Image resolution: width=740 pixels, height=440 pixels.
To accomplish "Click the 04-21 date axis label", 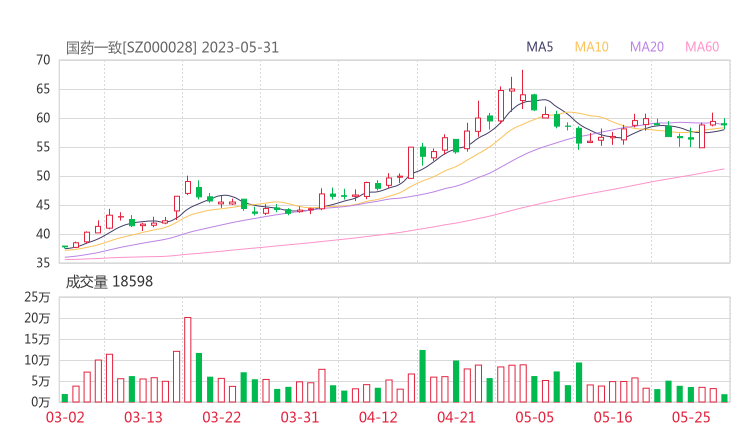I will pos(456,417).
